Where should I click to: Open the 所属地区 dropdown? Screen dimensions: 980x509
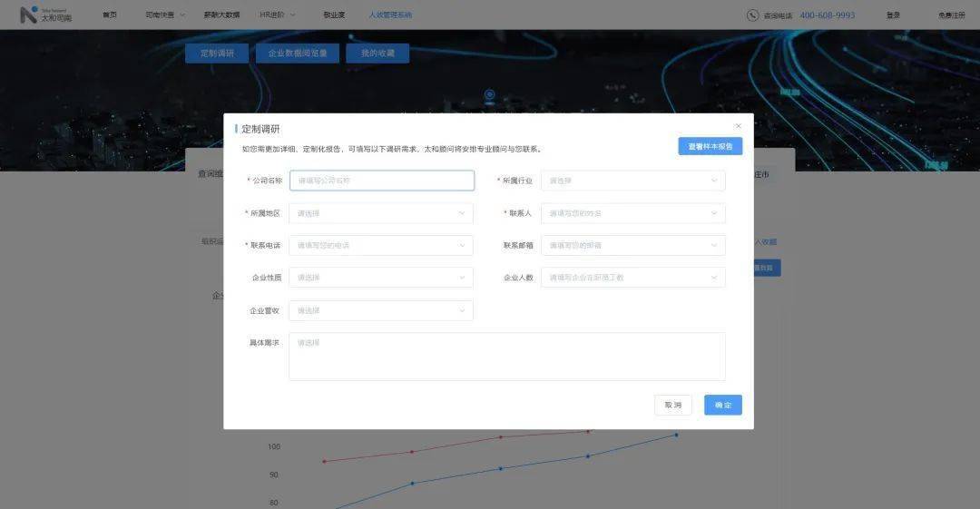click(x=380, y=213)
